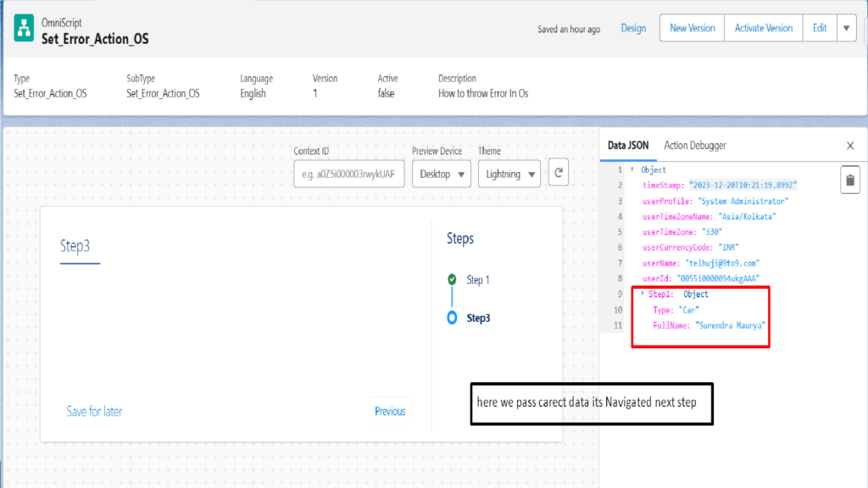The image size is (868, 488).
Task: Click the userTimeZone "330" value
Action: tap(712, 232)
